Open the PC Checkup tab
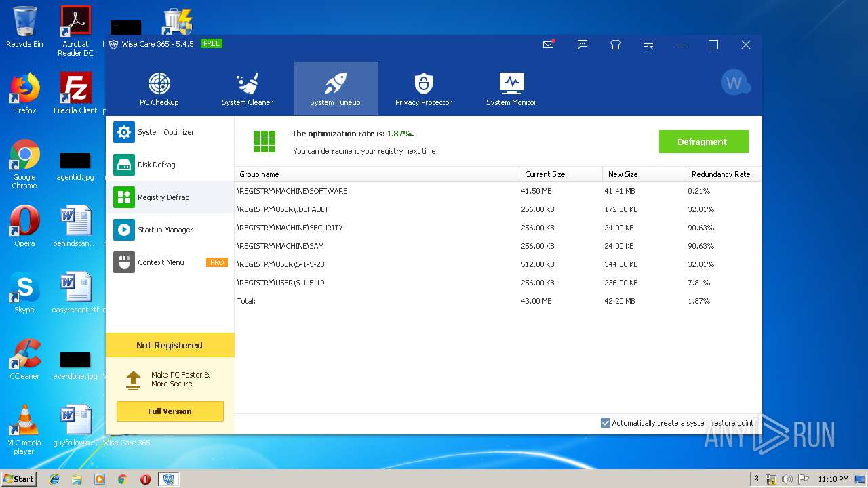 point(159,89)
